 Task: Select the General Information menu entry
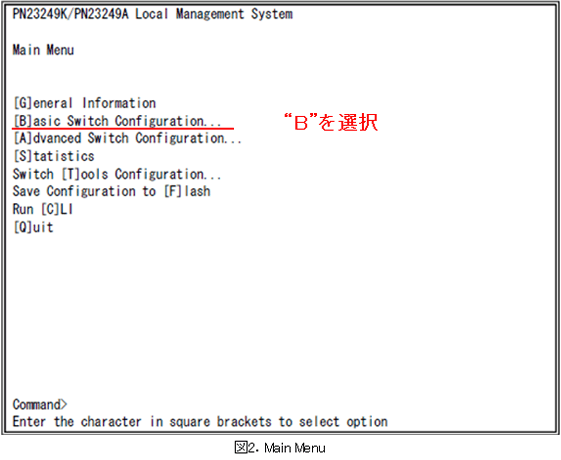coord(84,103)
